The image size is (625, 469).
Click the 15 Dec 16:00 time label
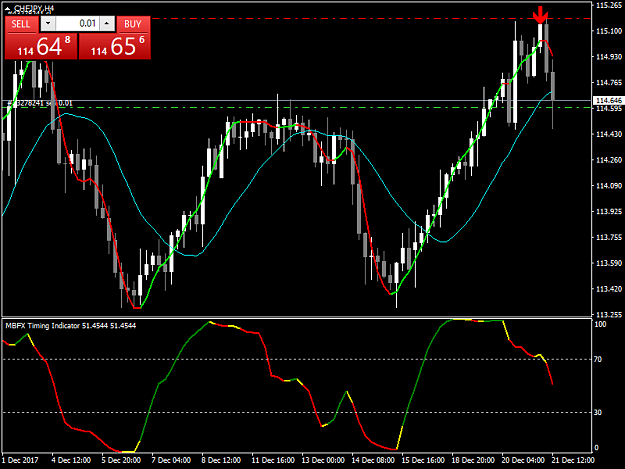point(423,460)
